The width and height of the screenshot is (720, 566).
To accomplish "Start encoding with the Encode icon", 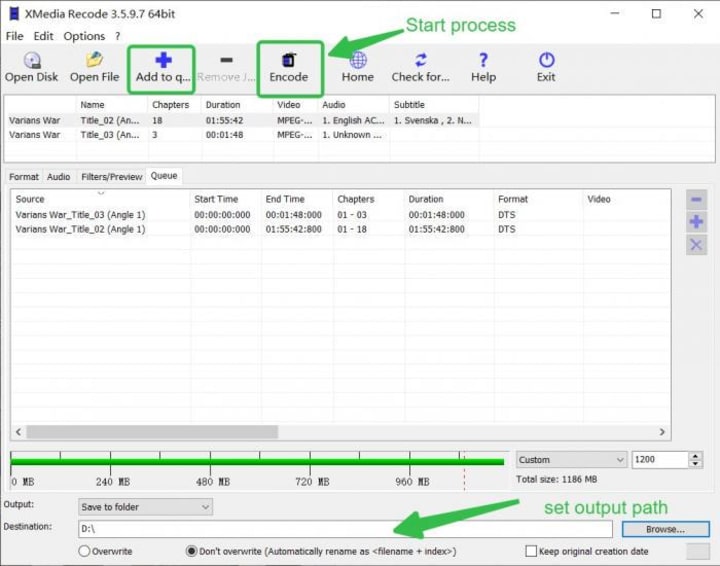I will click(289, 60).
